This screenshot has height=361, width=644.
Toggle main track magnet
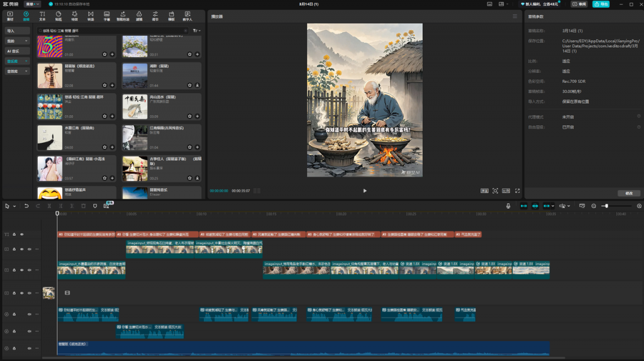(x=524, y=206)
